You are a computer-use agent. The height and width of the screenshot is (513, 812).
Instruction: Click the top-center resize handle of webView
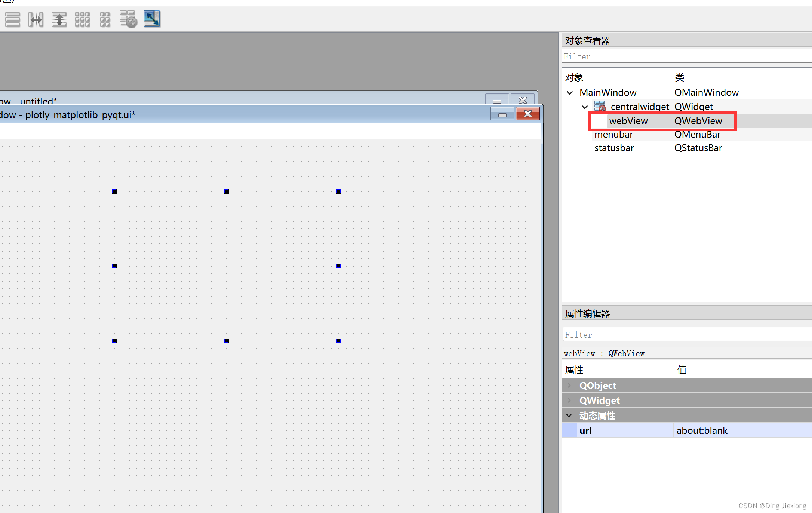pos(227,191)
